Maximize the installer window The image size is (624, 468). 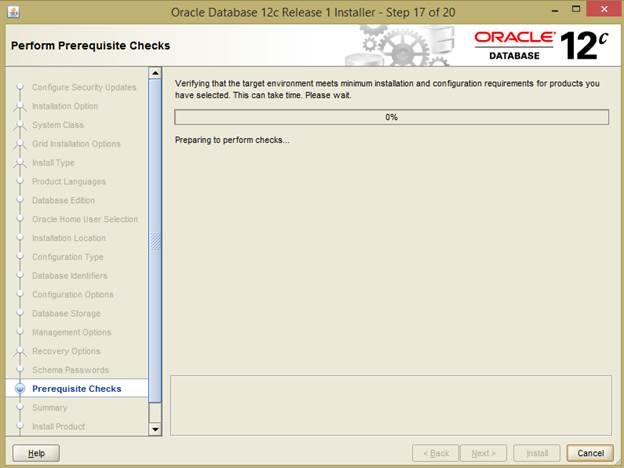coord(576,10)
